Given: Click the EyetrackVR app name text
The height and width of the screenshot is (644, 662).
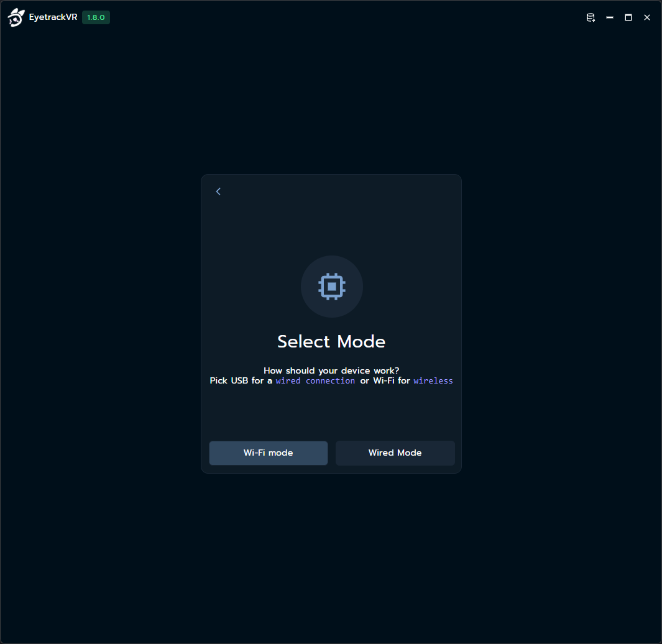Looking at the screenshot, I should (x=53, y=18).
